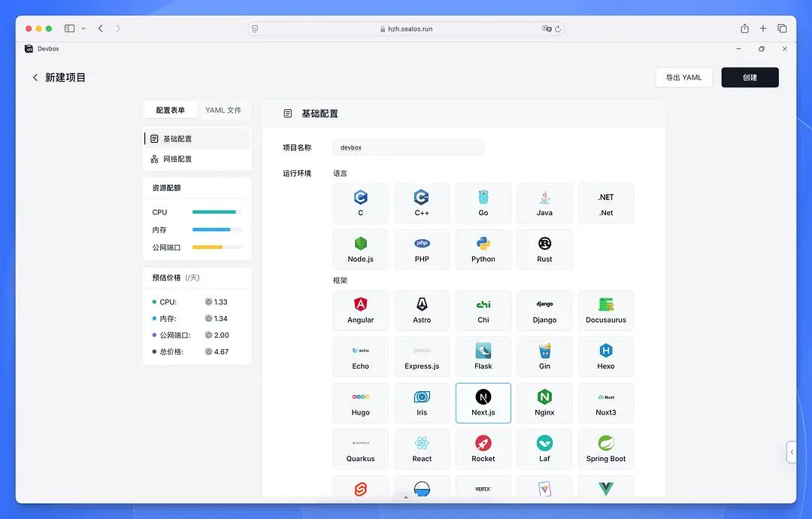Click the CPU price 1.33 value
The width and height of the screenshot is (812, 519).
[x=220, y=302]
